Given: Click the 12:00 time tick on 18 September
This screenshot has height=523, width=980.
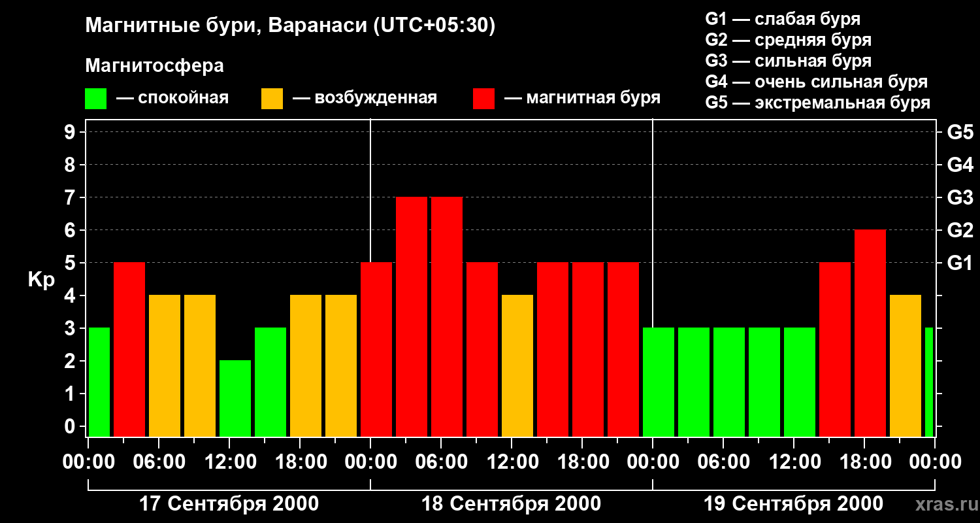Looking at the screenshot, I should (x=512, y=462).
